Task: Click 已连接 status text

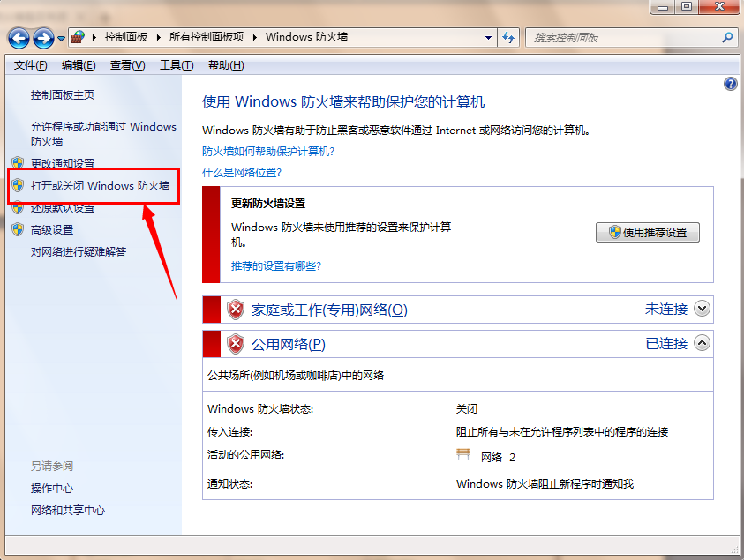Action: pos(666,344)
